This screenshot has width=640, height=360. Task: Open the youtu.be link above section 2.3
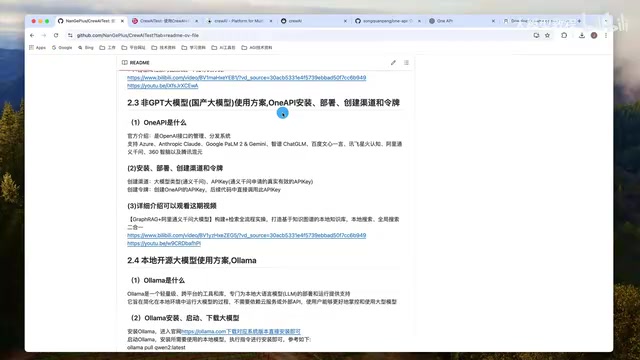162,86
